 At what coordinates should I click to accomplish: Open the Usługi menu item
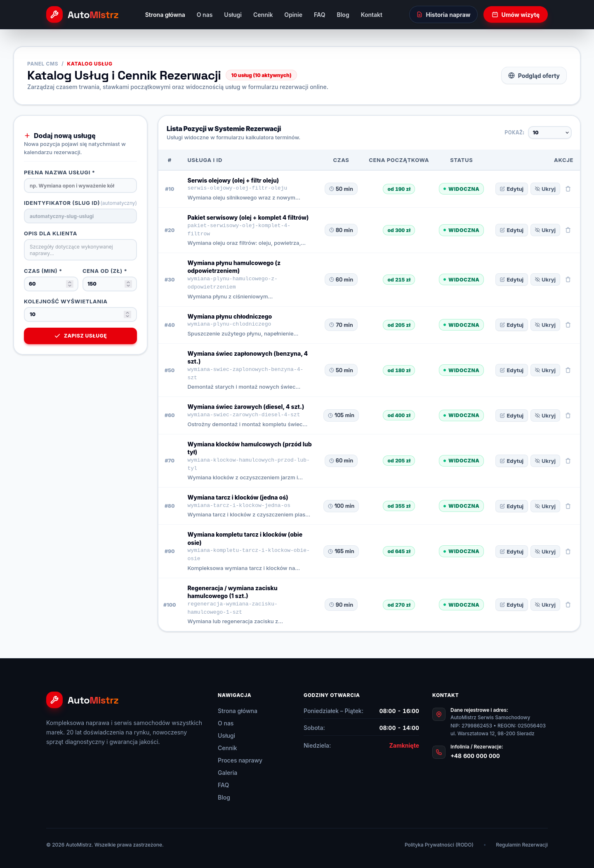(x=233, y=15)
